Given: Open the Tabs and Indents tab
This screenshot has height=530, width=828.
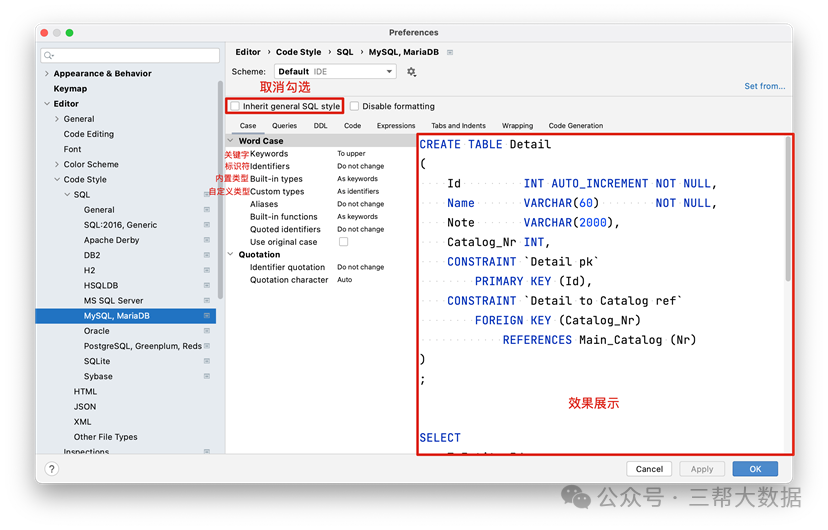Looking at the screenshot, I should click(x=458, y=126).
